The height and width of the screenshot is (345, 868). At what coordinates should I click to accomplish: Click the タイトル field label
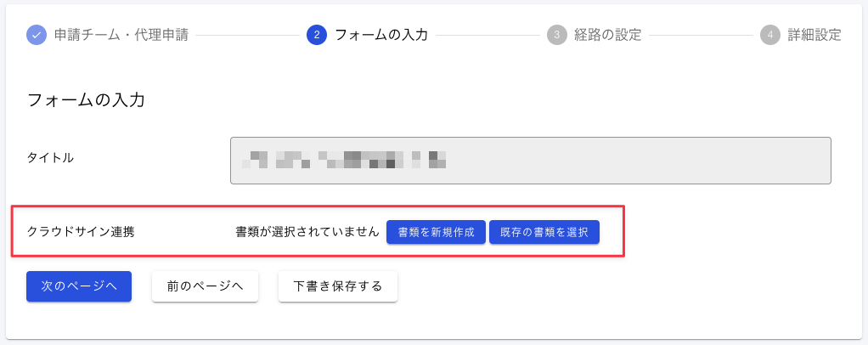pos(50,158)
